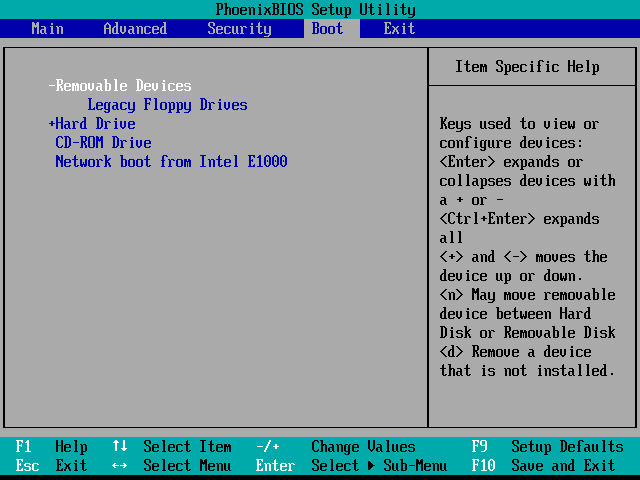Click the F9 Setup Defaults hint
Screen dimensions: 640x480
point(548,447)
